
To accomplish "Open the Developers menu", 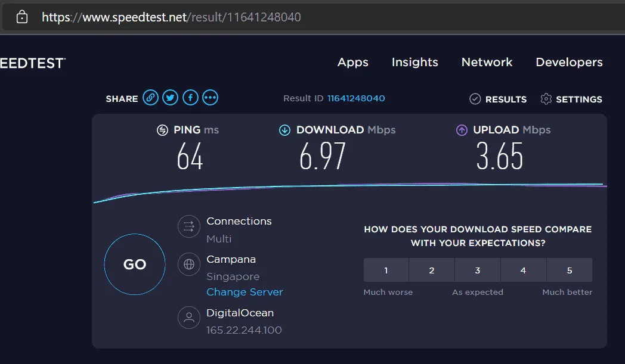I will [569, 62].
